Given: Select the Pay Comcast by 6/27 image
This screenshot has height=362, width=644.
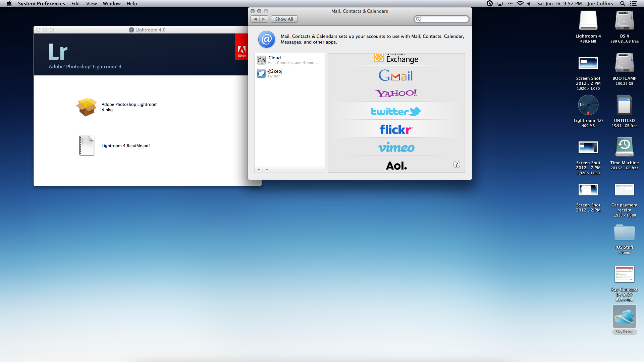Looking at the screenshot, I should click(x=624, y=275).
